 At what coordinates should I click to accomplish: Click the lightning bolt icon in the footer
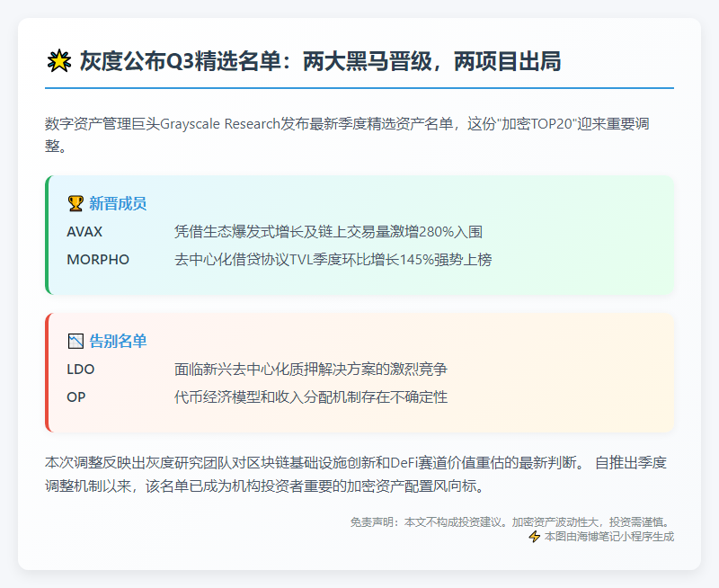[x=535, y=536]
